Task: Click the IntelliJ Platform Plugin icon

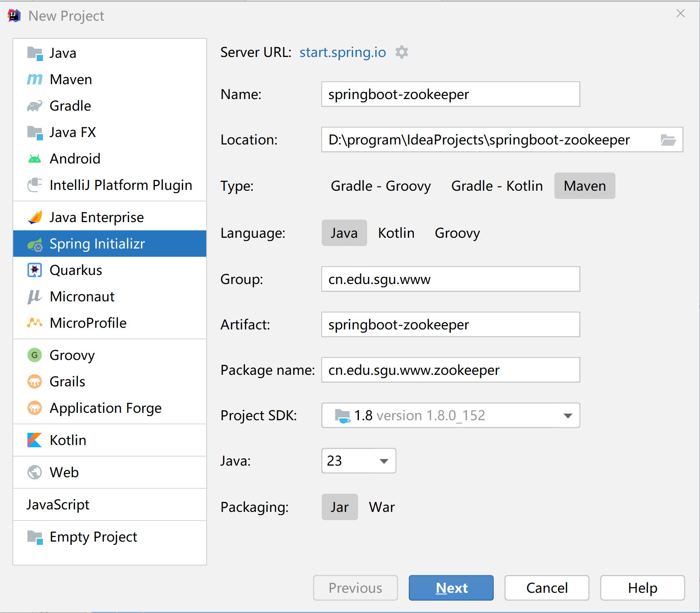Action: point(35,185)
